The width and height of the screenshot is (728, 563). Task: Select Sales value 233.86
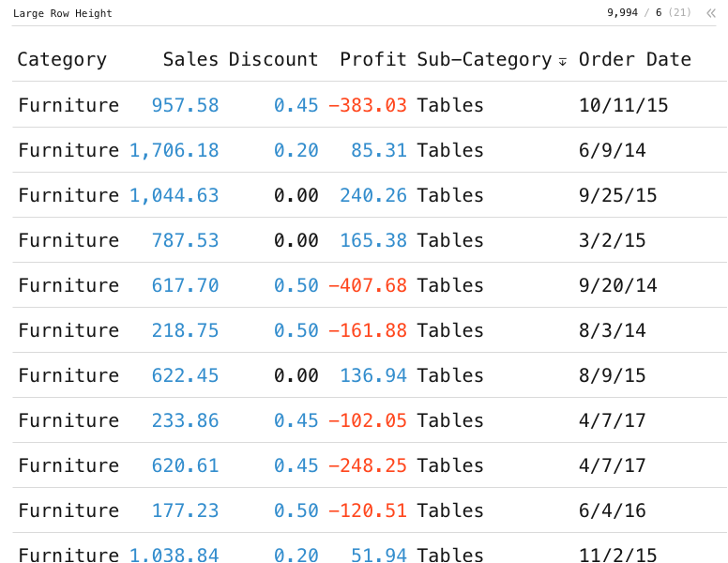pos(185,420)
